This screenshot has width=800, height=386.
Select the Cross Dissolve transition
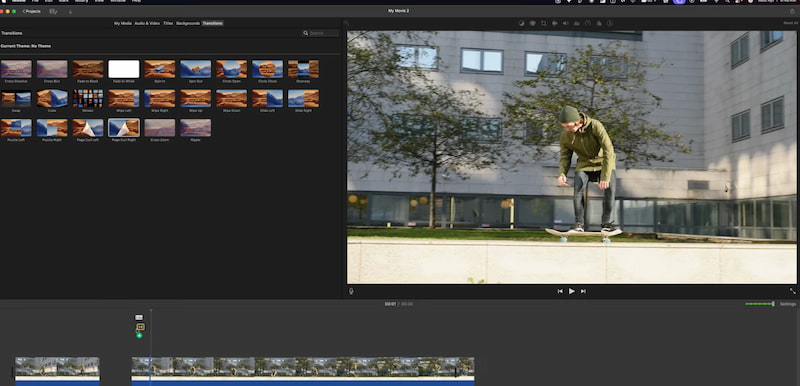click(16, 69)
